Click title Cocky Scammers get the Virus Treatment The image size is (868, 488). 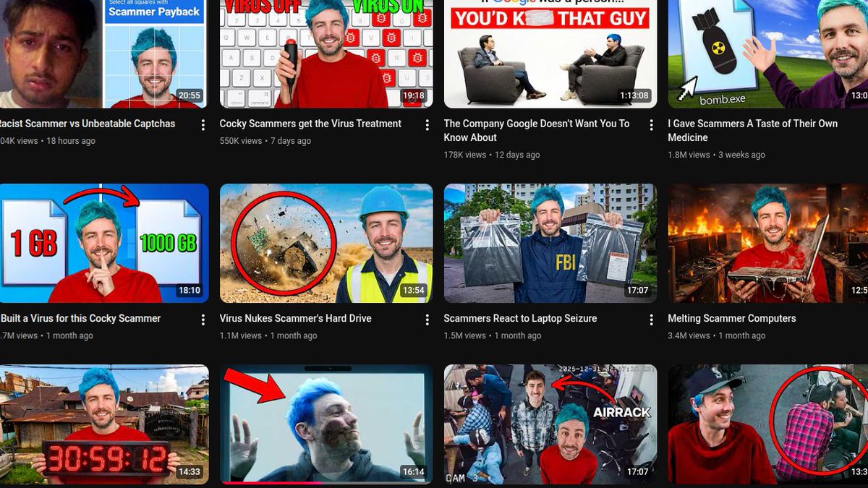point(310,124)
